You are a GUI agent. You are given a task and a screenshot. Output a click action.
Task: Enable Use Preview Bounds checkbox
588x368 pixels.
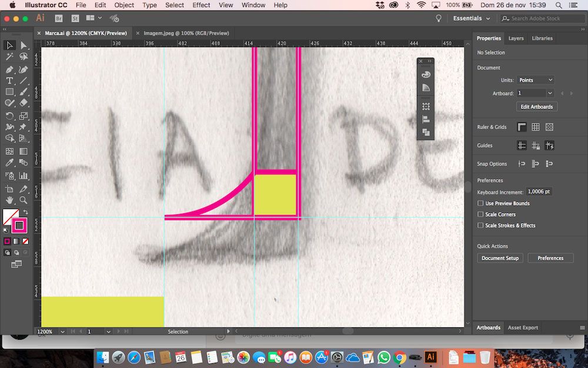click(480, 203)
